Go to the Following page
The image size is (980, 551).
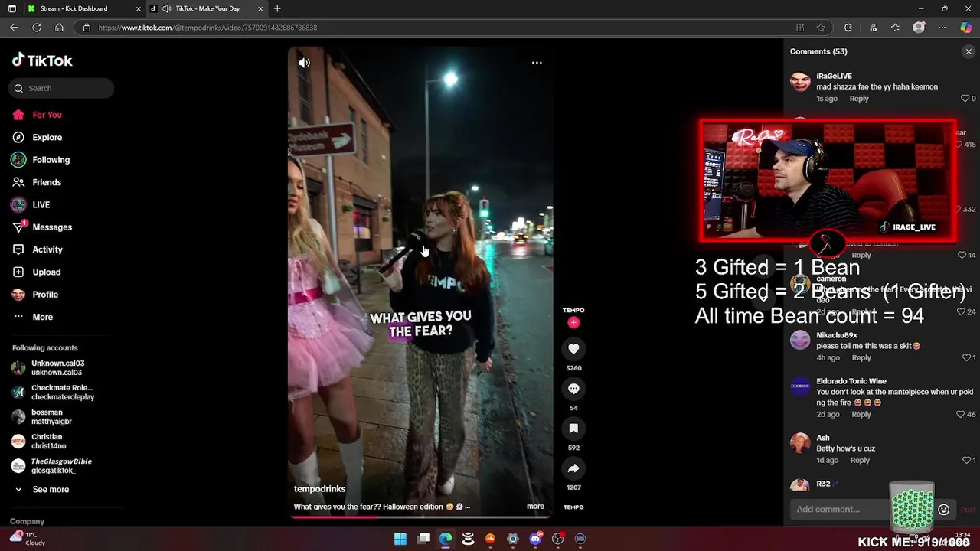(x=41, y=160)
